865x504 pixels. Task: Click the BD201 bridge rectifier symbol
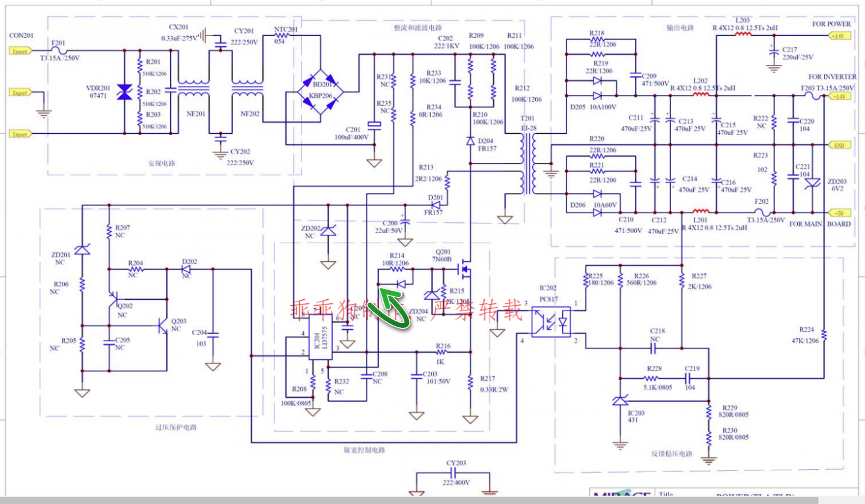pyautogui.click(x=321, y=93)
